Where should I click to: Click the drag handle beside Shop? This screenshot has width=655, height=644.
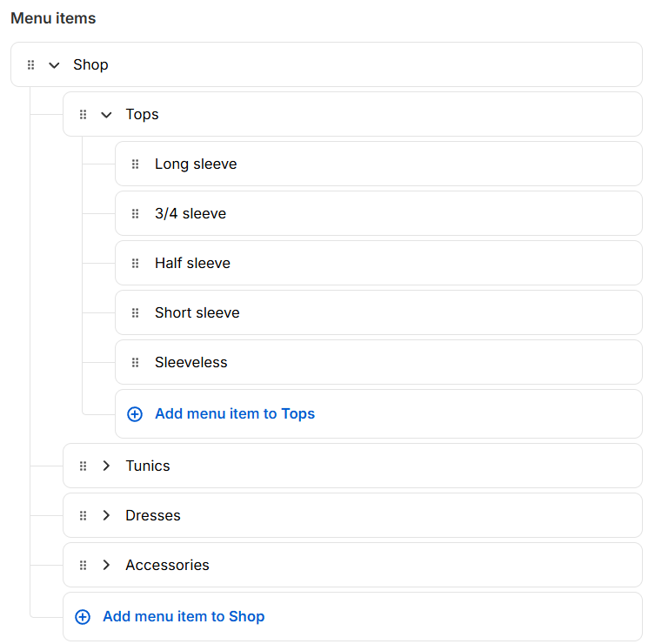pyautogui.click(x=31, y=65)
